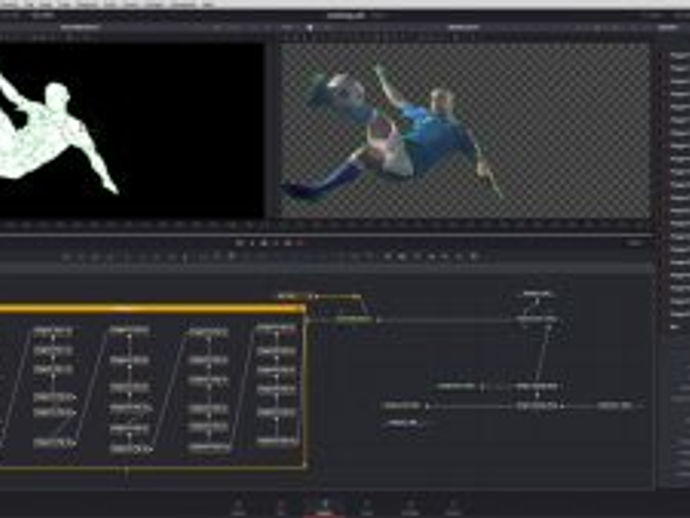
Task: Jump to first frame in transport controls
Action: (x=240, y=242)
